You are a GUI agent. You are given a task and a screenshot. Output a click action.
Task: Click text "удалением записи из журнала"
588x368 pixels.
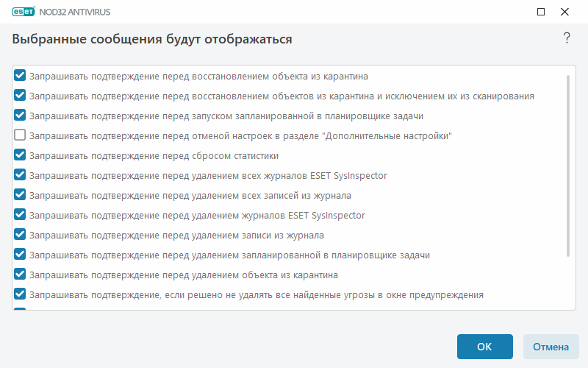pos(258,235)
